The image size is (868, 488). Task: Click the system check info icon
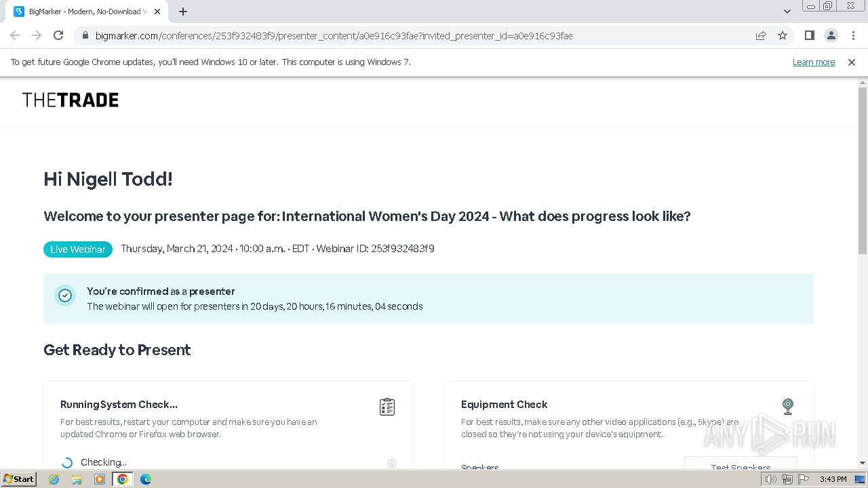point(392,464)
